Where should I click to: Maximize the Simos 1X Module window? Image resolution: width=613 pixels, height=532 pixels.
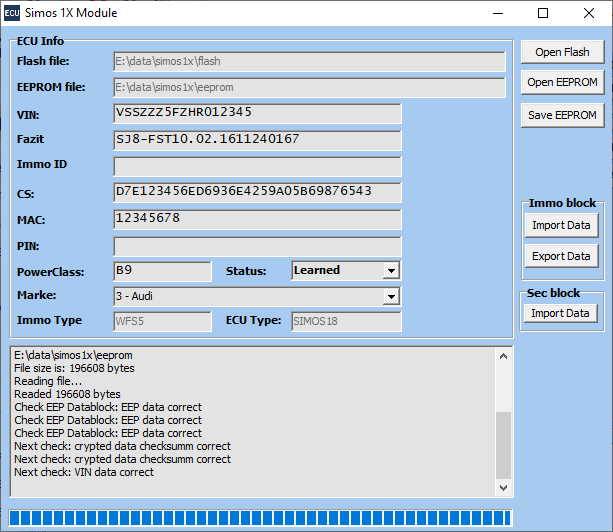tap(543, 13)
